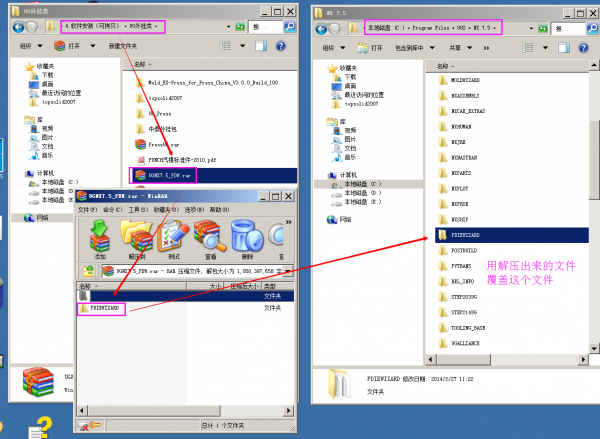The height and width of the screenshot is (439, 600).
Task: Select Weld_EX-Press folder in UG外挂类 window
Action: 213,83
